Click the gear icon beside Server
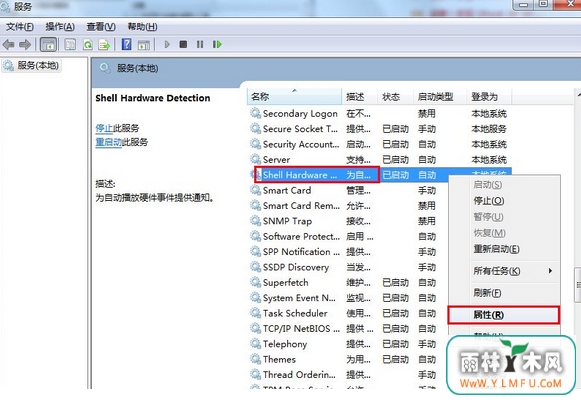Image resolution: width=581 pixels, height=400 pixels. click(x=255, y=159)
